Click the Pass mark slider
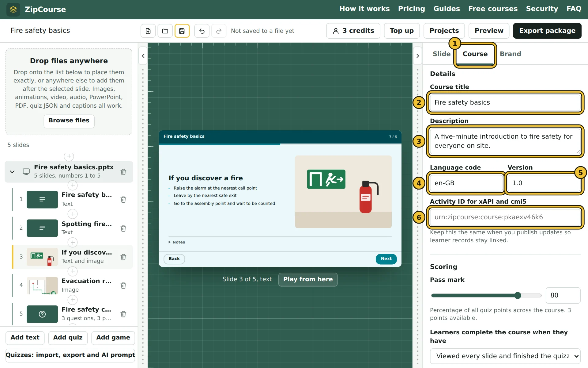 click(486, 296)
